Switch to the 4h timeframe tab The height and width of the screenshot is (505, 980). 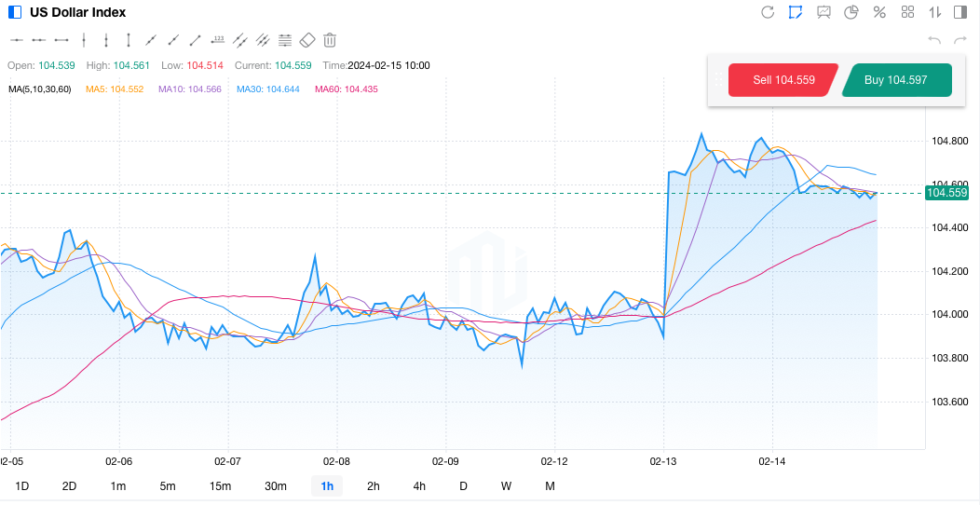tap(419, 485)
